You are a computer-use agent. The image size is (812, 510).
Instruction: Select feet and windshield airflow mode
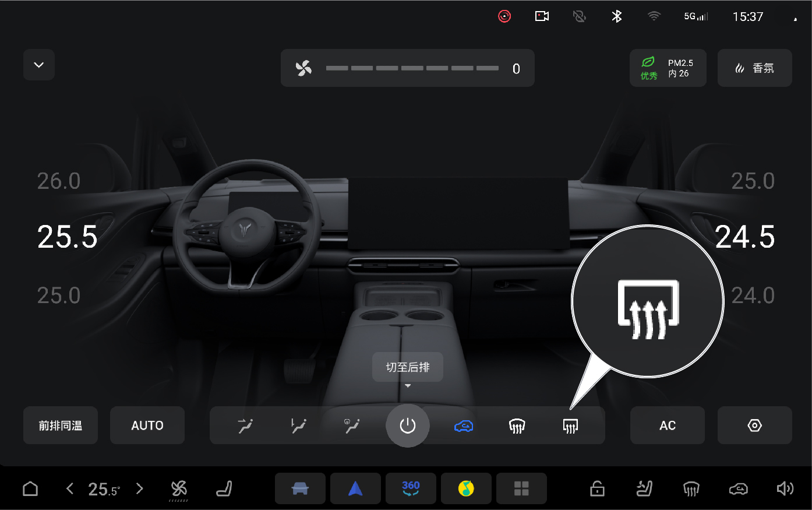(x=352, y=426)
